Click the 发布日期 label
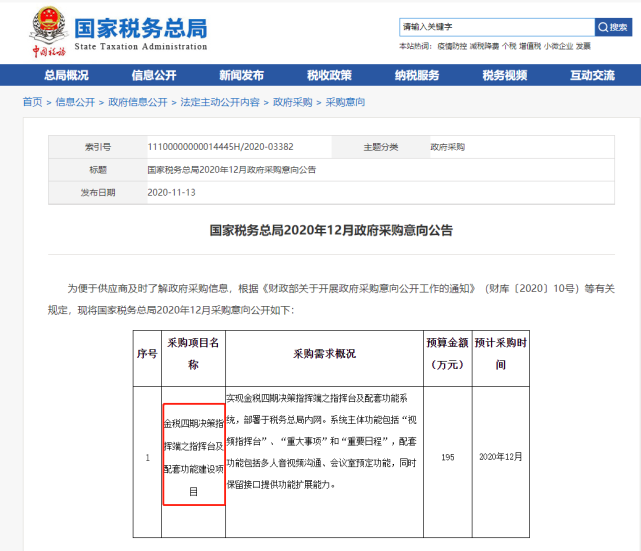 (x=98, y=193)
